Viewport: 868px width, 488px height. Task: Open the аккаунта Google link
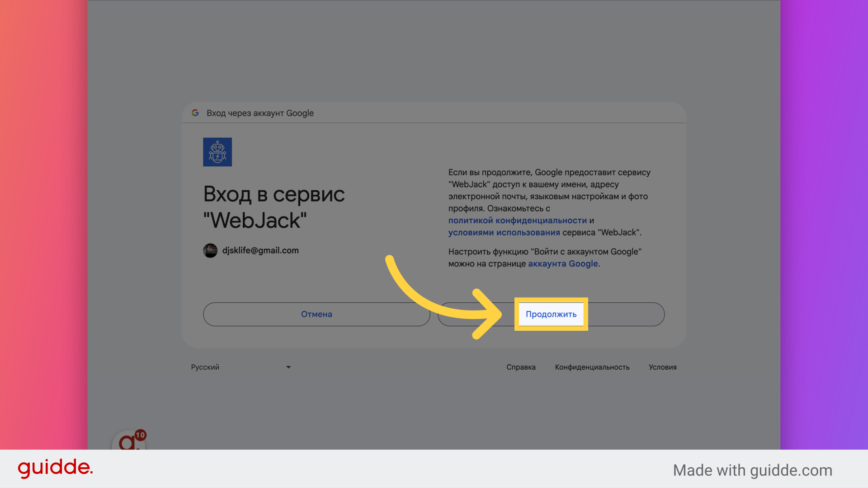point(563,263)
